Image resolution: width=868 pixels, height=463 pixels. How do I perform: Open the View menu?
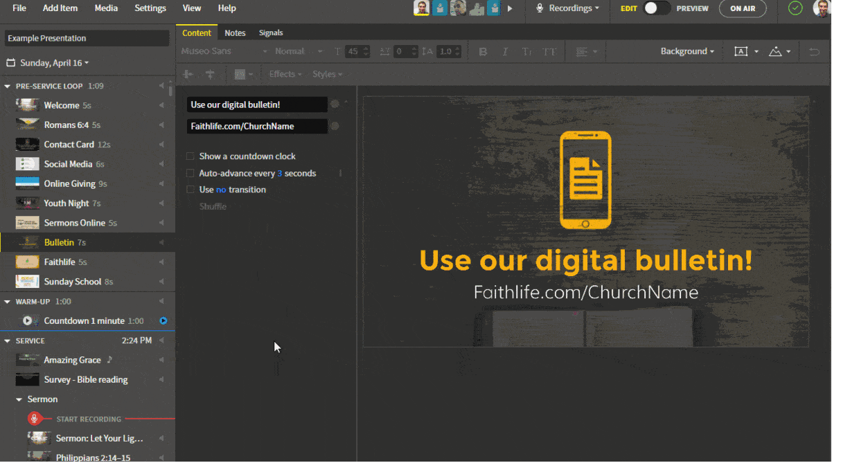pos(192,8)
